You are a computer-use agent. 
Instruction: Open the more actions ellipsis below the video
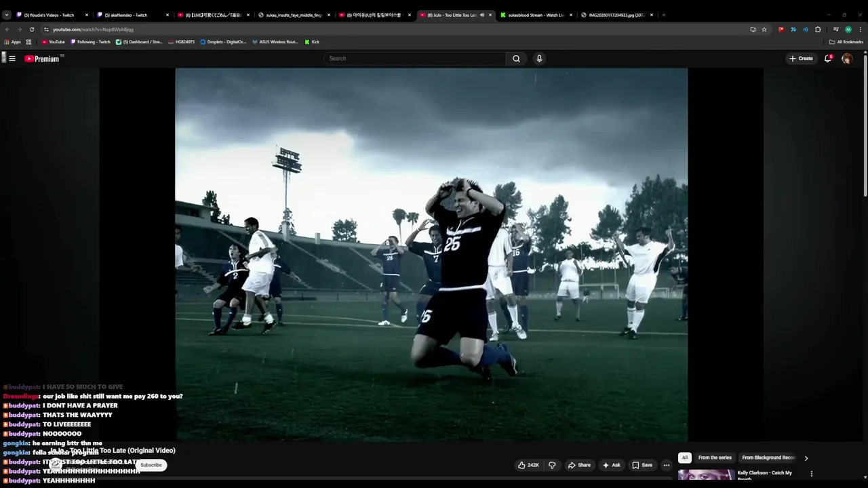click(x=666, y=465)
